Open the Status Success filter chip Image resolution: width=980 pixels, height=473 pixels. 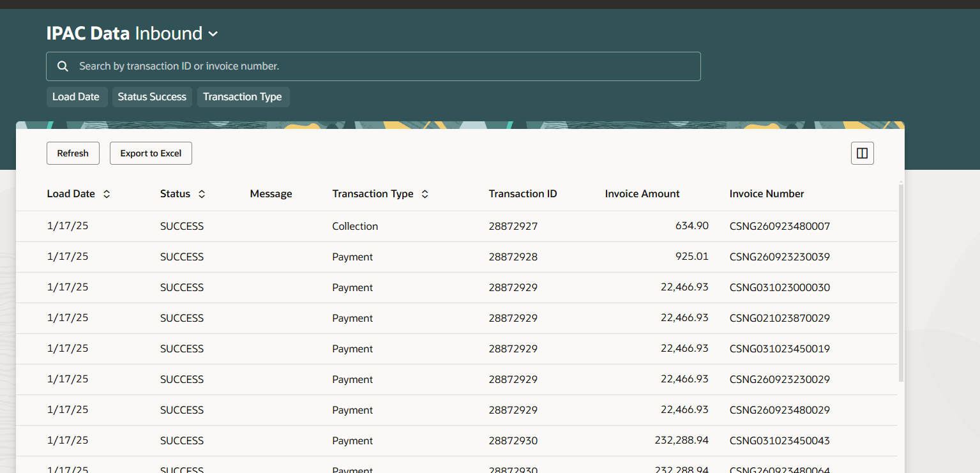click(152, 96)
